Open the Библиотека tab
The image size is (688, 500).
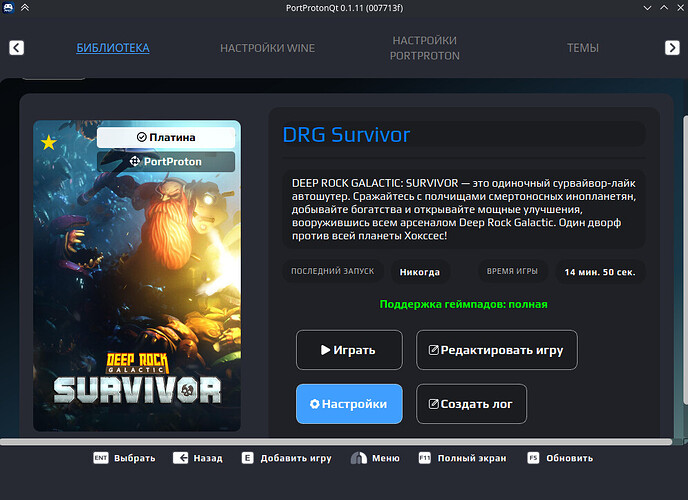(x=113, y=48)
